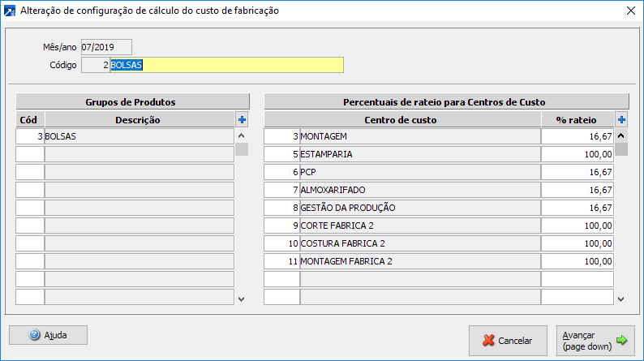
Task: Select the ESTAMPARIA cost center row
Action: coord(420,154)
